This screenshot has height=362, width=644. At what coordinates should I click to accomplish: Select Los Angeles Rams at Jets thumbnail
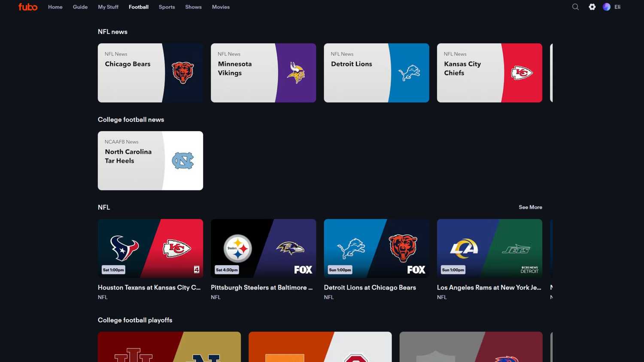tap(489, 248)
